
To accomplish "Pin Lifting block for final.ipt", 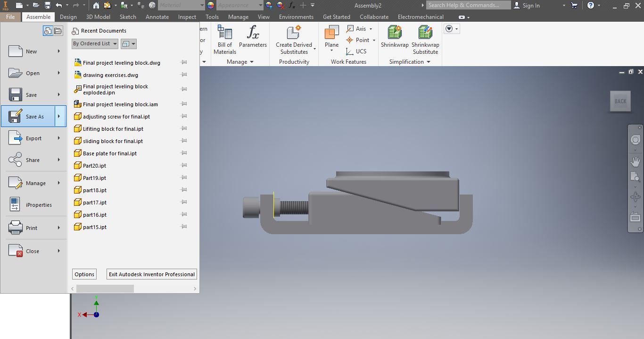I will click(184, 128).
